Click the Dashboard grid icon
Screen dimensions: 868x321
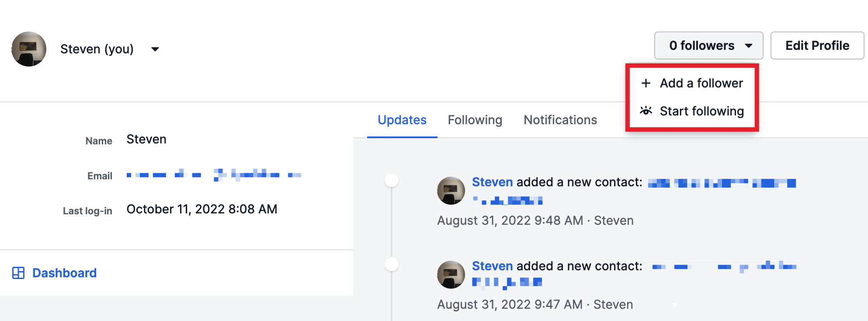tap(18, 273)
